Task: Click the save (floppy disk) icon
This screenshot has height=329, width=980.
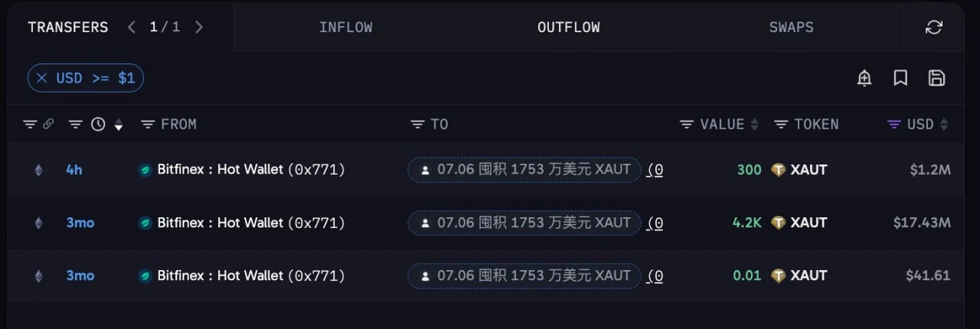Action: coord(936,78)
